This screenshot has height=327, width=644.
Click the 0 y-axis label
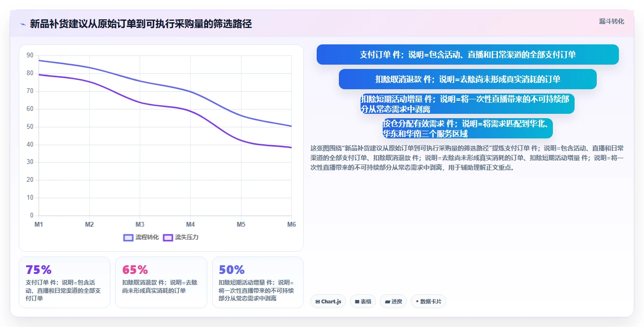[x=32, y=216]
